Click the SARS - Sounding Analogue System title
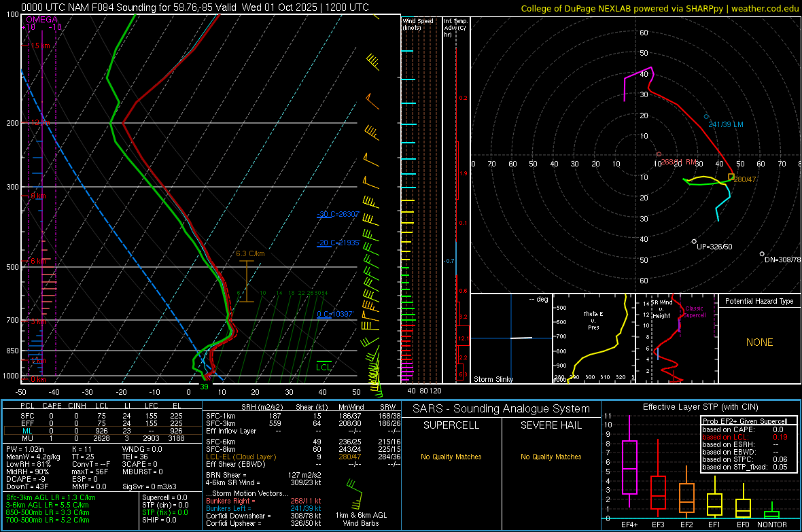 (x=501, y=409)
